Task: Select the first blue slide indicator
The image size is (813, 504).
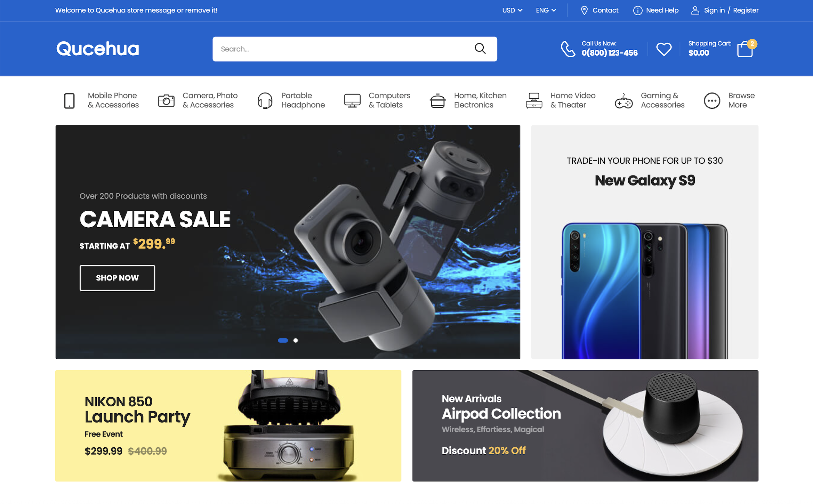Action: pyautogui.click(x=283, y=340)
